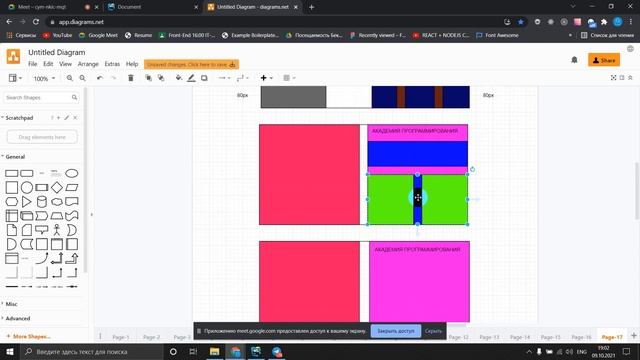Delete selection with the trash icon
The width and height of the screenshot is (640, 360).
click(x=131, y=78)
